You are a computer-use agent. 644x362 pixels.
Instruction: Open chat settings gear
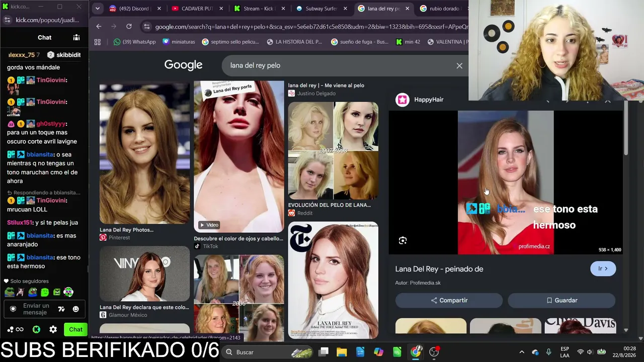pos(53,330)
